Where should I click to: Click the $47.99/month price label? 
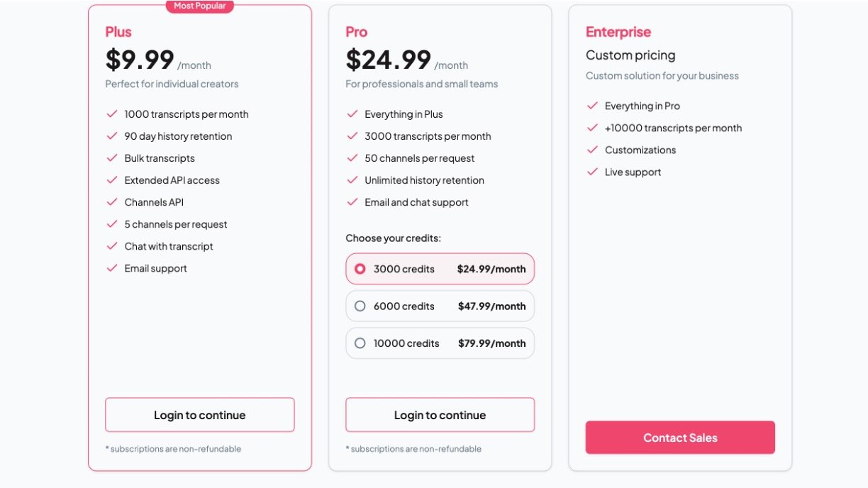pyautogui.click(x=492, y=306)
